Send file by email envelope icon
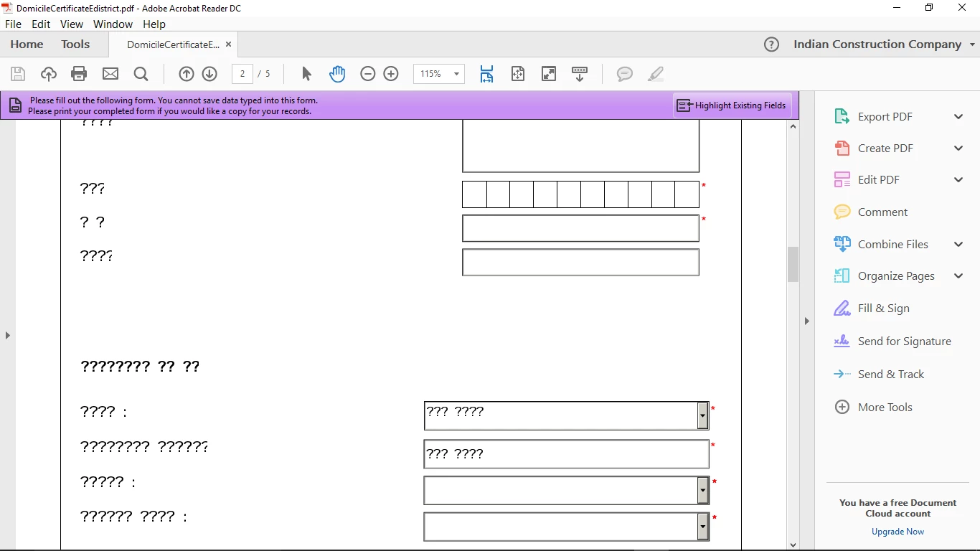Image resolution: width=980 pixels, height=551 pixels. [110, 74]
